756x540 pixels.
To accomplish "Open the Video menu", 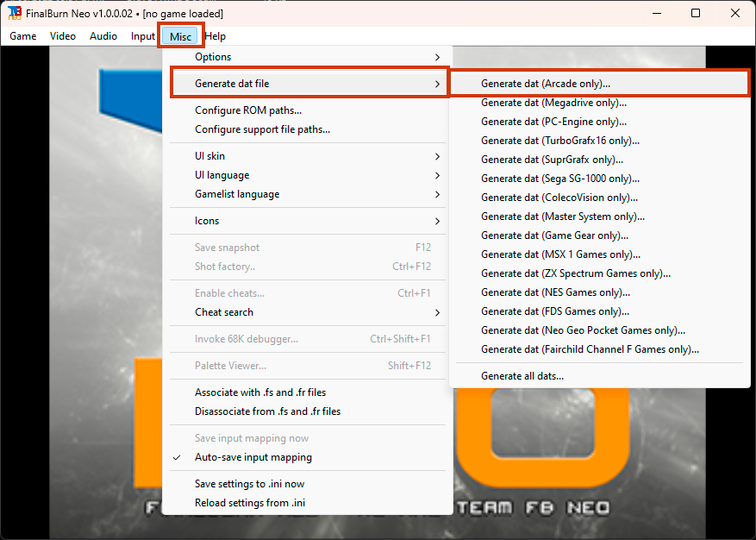I will [63, 36].
